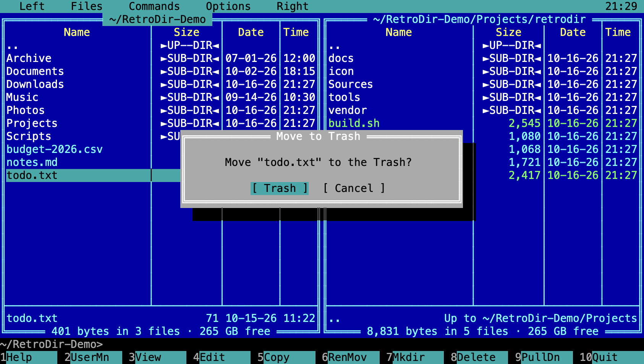
Task: Select the Projects folder in left panel
Action: pos(161,123)
